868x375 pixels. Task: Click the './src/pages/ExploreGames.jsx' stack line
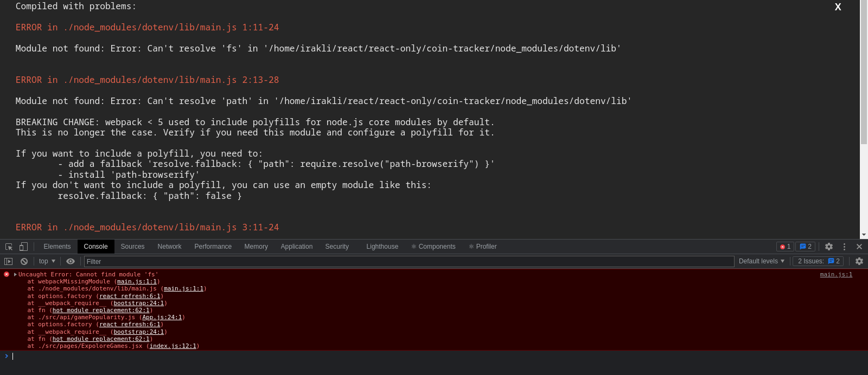coord(113,346)
